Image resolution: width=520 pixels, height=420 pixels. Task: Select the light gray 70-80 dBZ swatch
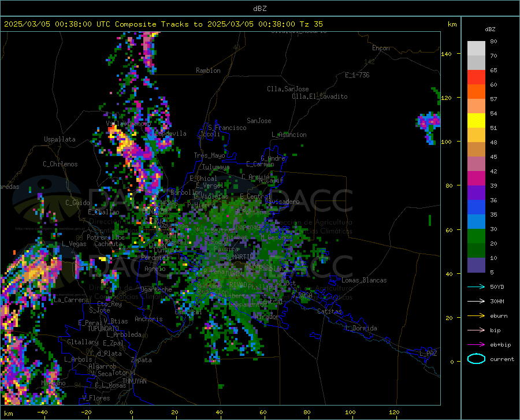(x=476, y=49)
